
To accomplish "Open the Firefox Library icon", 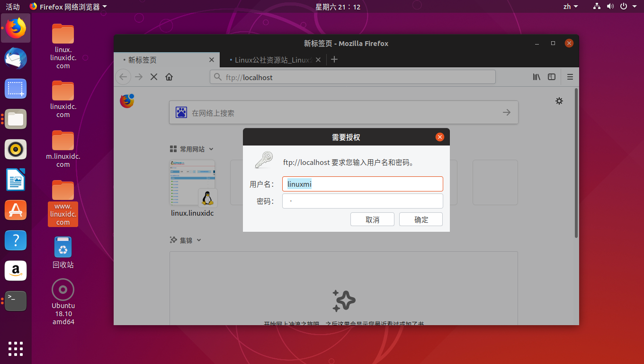I will (x=536, y=77).
